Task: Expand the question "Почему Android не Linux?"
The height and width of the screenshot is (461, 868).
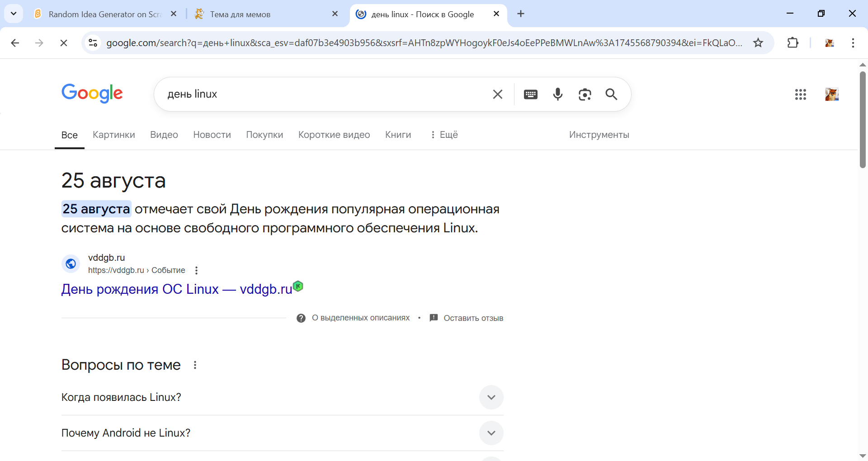Action: (491, 433)
